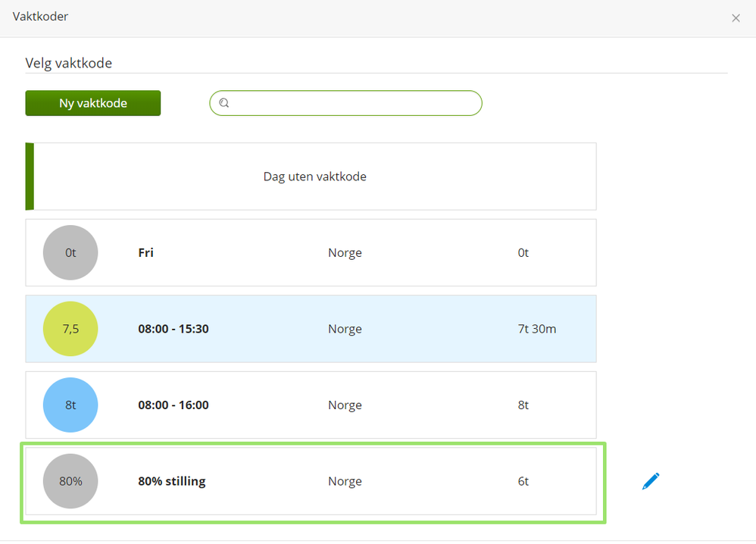
Task: Select the 80% stilling shift code
Action: (172, 481)
